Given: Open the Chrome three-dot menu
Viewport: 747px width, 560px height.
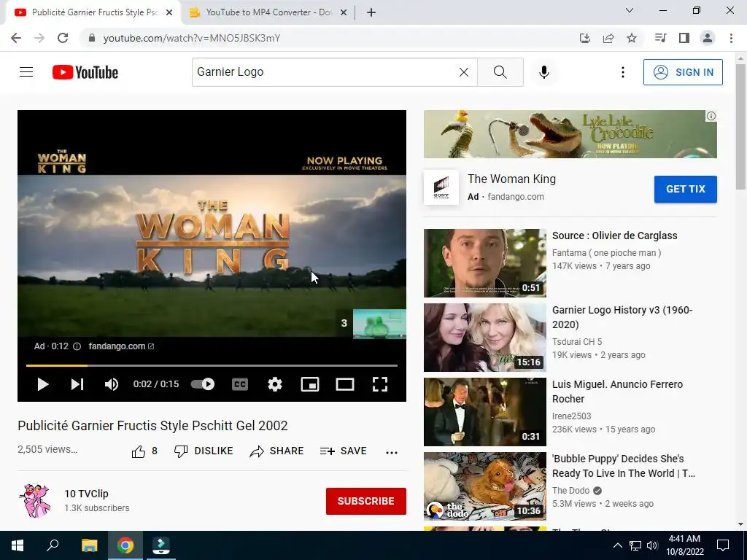Looking at the screenshot, I should pyautogui.click(x=731, y=38).
